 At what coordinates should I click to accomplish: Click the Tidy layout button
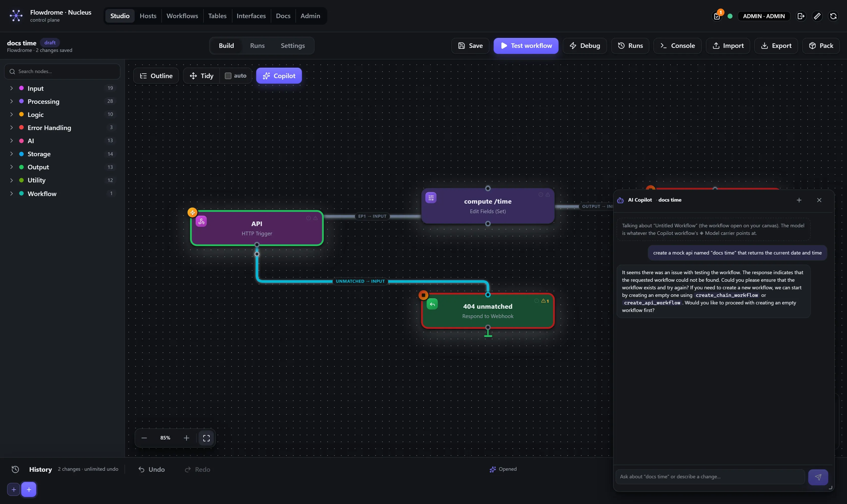pyautogui.click(x=201, y=76)
